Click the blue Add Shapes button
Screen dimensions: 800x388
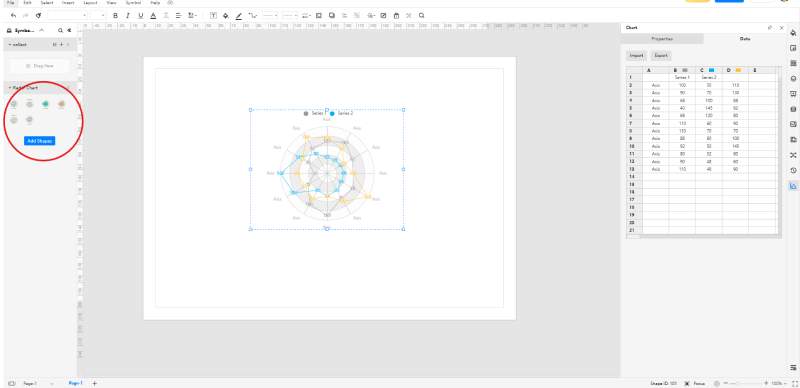(x=39, y=141)
